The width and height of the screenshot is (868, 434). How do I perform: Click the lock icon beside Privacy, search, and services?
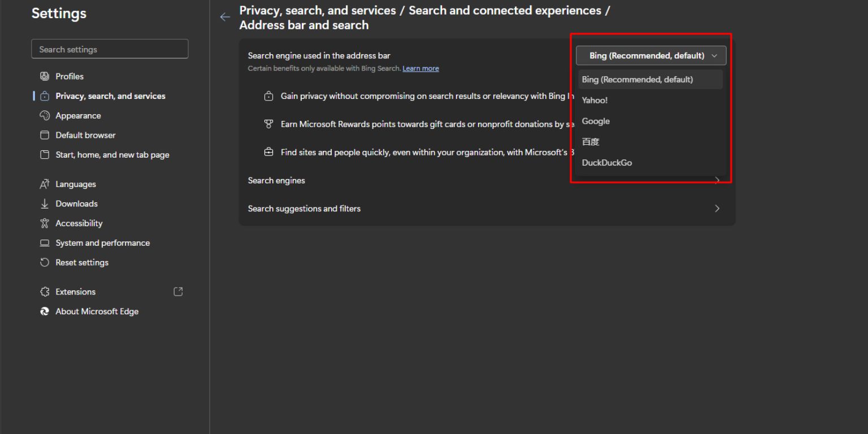45,96
